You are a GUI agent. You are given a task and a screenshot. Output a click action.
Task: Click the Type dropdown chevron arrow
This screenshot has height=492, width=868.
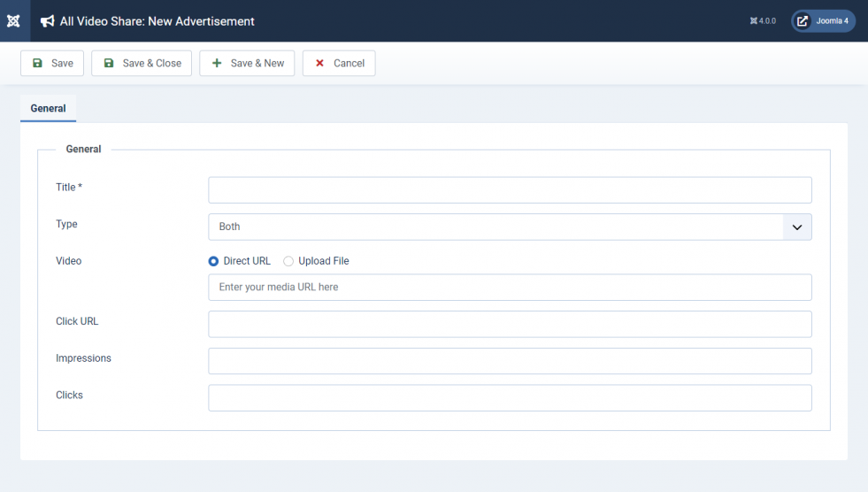[x=797, y=227]
